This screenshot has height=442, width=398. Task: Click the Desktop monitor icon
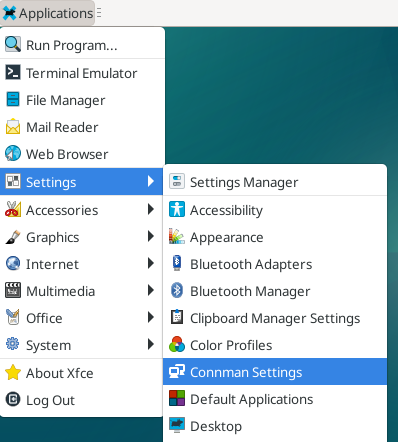[x=177, y=425]
